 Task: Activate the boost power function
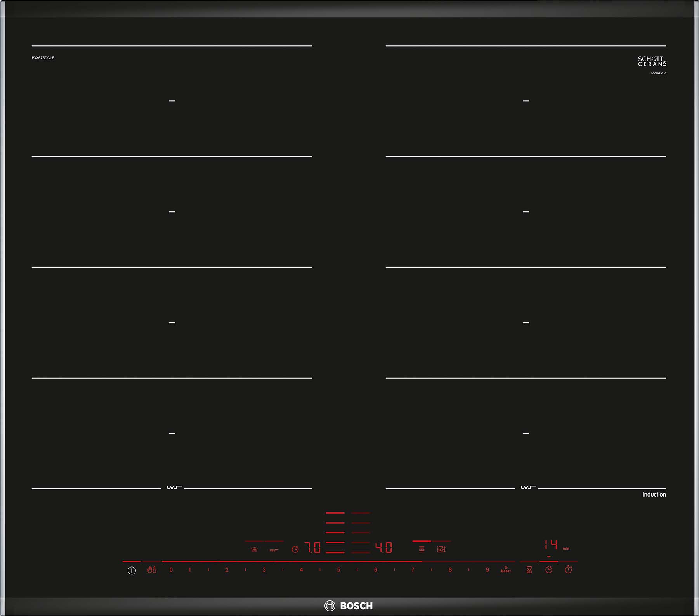[506, 569]
